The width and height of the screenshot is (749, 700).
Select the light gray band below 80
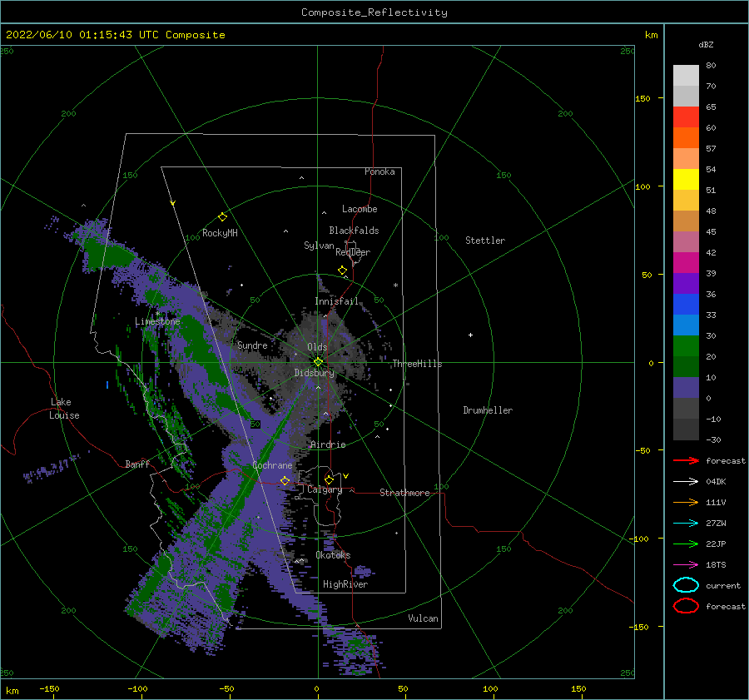[x=686, y=76]
